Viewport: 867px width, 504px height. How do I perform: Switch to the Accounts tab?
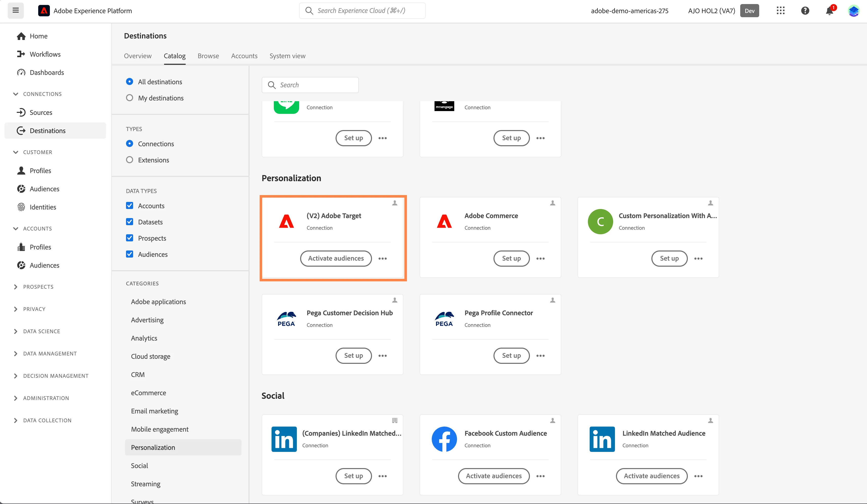coord(244,56)
